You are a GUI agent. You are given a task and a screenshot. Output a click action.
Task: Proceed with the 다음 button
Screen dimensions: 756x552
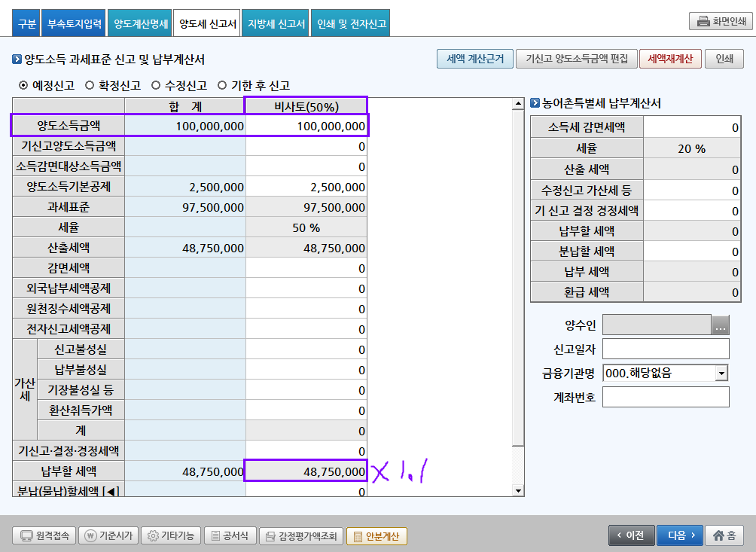(x=680, y=535)
